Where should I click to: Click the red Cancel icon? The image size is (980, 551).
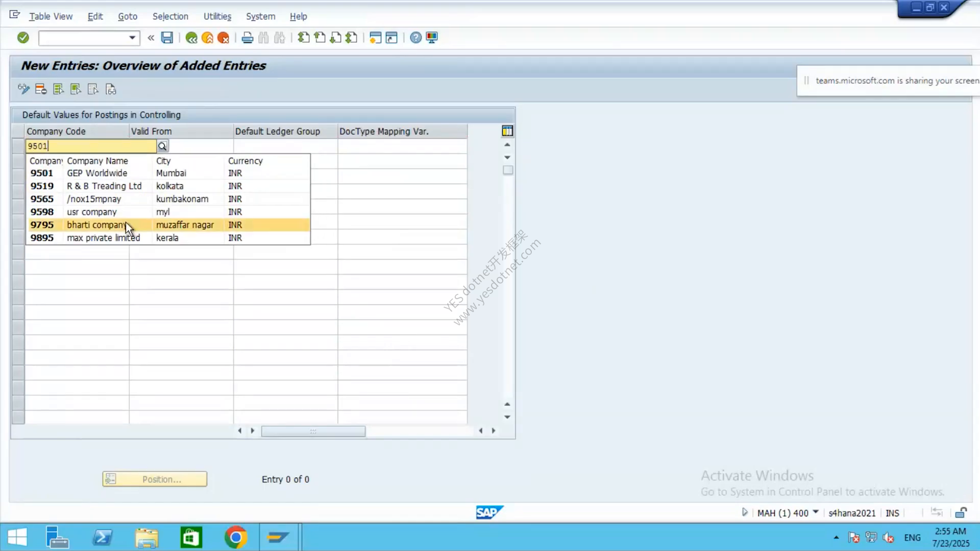(223, 38)
